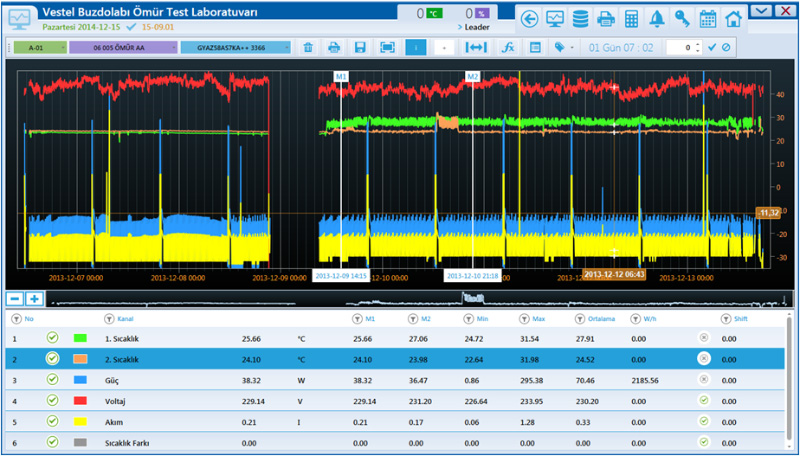
Task: Zoom in with the plus button
Action: pyautogui.click(x=34, y=299)
